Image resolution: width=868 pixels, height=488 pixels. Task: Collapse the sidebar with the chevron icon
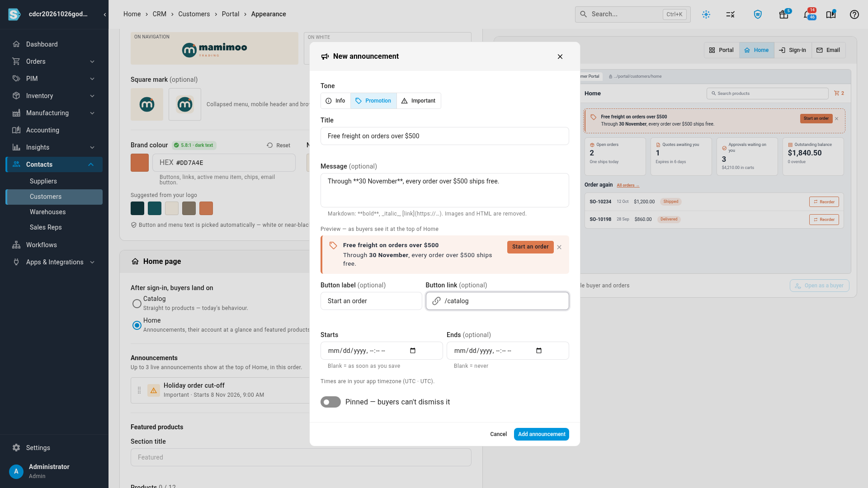tap(105, 14)
